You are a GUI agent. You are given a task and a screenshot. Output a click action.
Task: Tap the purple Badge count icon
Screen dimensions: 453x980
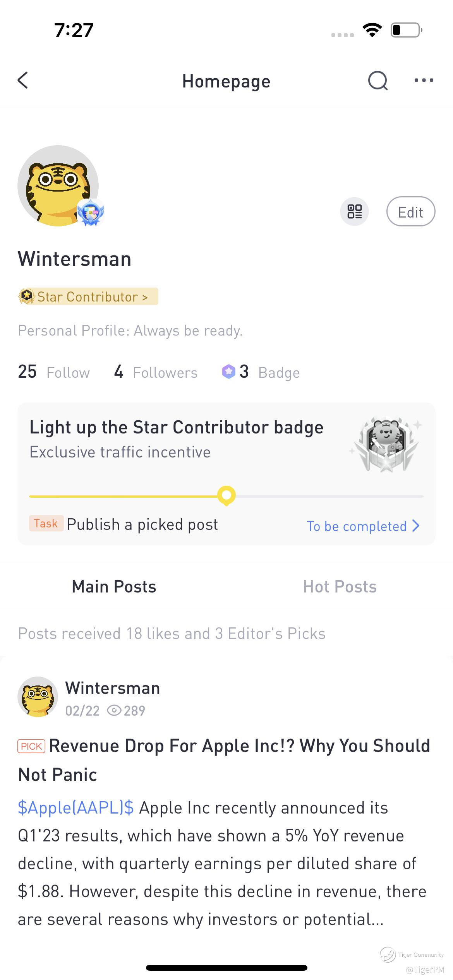(228, 372)
